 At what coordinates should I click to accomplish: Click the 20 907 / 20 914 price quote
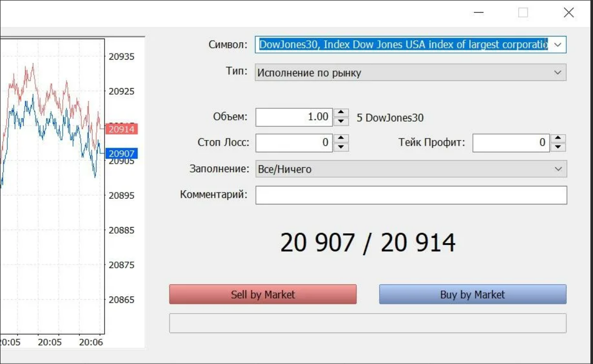tap(368, 242)
